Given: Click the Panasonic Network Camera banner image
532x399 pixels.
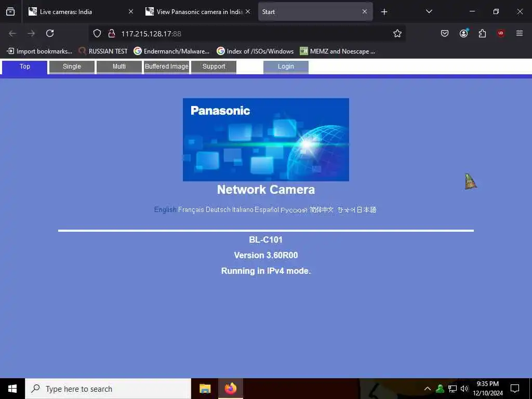Looking at the screenshot, I should coord(266,140).
